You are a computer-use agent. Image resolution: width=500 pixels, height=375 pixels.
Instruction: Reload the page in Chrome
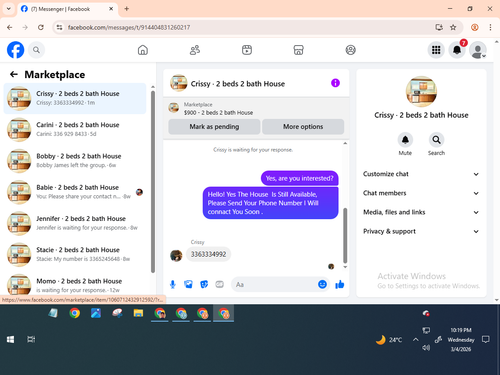41,27
